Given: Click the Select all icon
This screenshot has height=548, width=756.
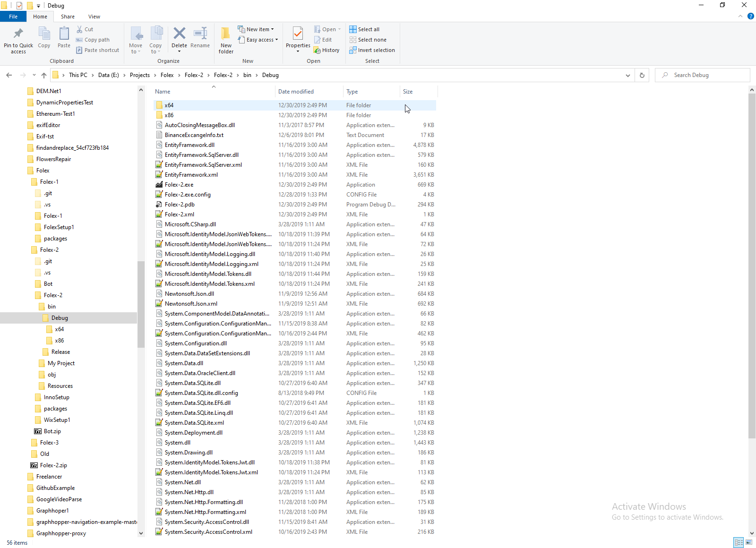Looking at the screenshot, I should click(353, 29).
